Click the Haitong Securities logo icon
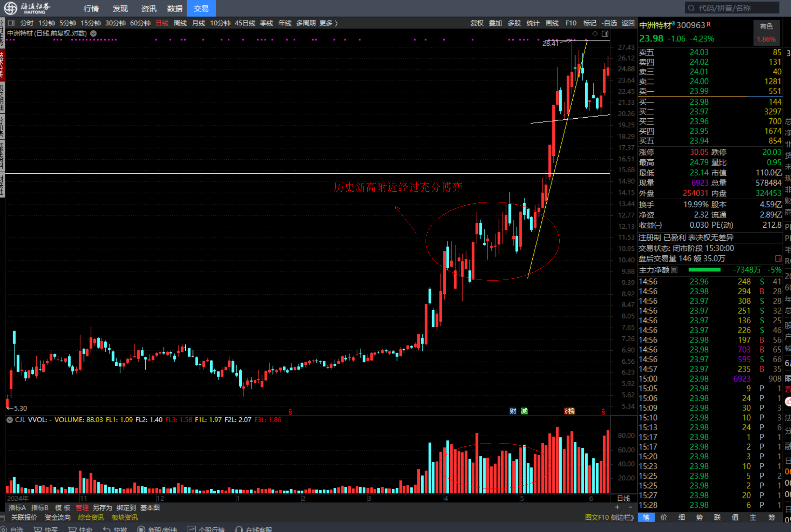 pyautogui.click(x=11, y=8)
